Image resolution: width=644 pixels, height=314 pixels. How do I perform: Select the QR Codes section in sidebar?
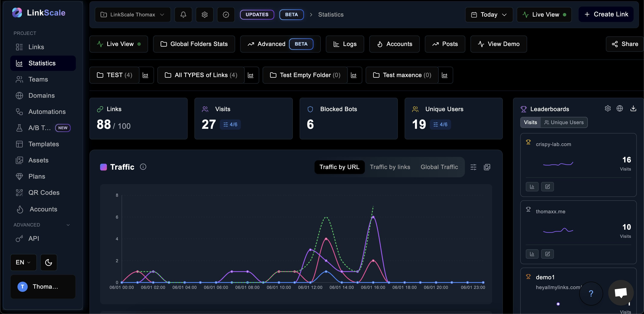point(44,192)
